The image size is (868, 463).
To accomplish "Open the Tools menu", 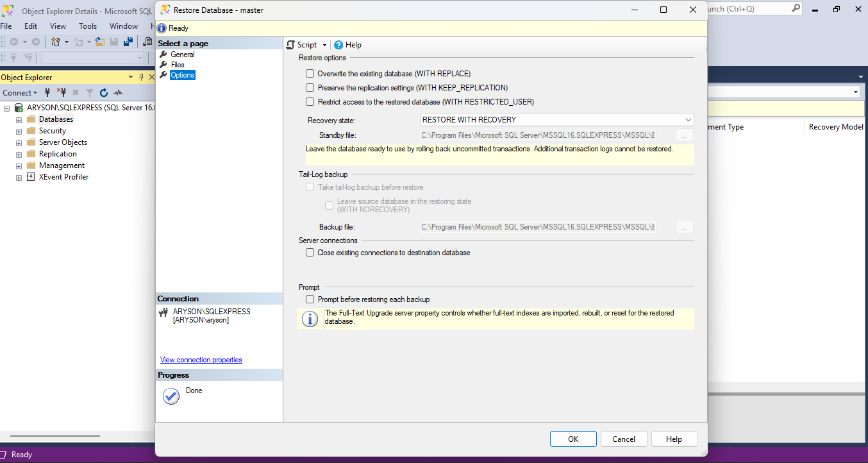I will coord(88,26).
